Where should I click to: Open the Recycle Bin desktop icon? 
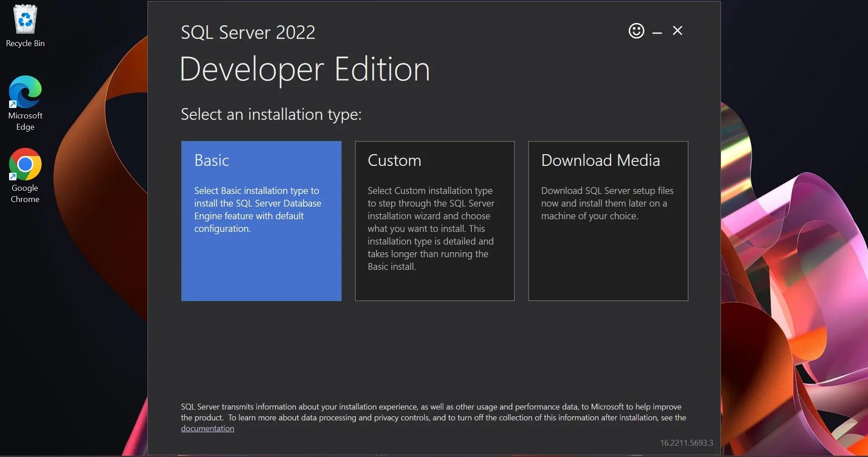click(x=25, y=26)
